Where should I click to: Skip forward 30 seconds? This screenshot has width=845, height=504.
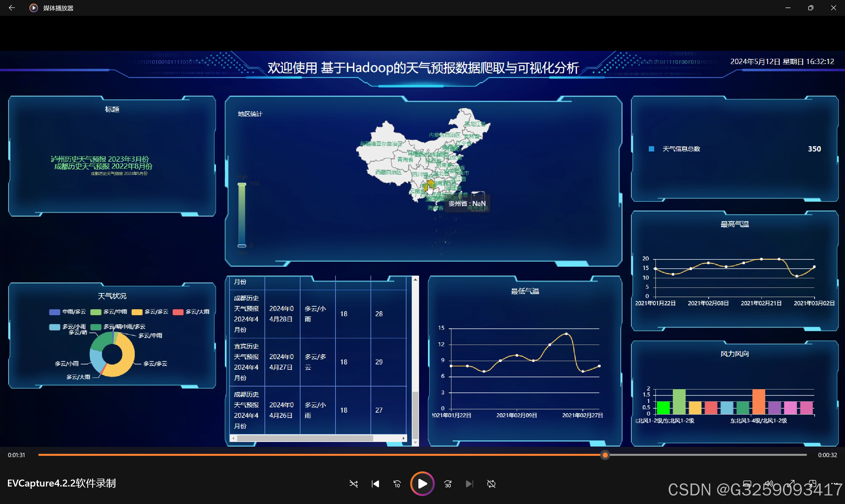(x=448, y=484)
